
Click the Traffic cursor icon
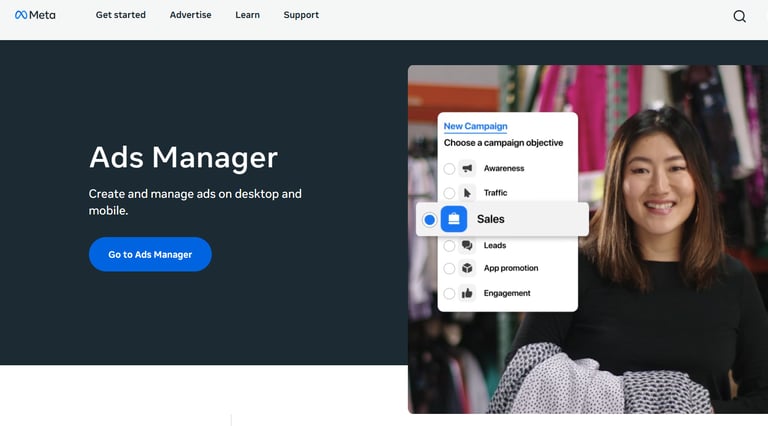point(467,193)
